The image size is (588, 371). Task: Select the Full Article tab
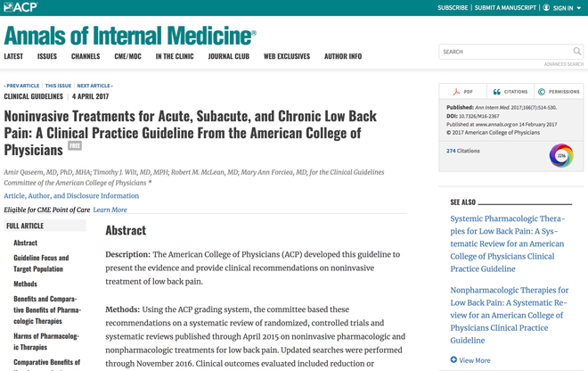tap(45, 226)
